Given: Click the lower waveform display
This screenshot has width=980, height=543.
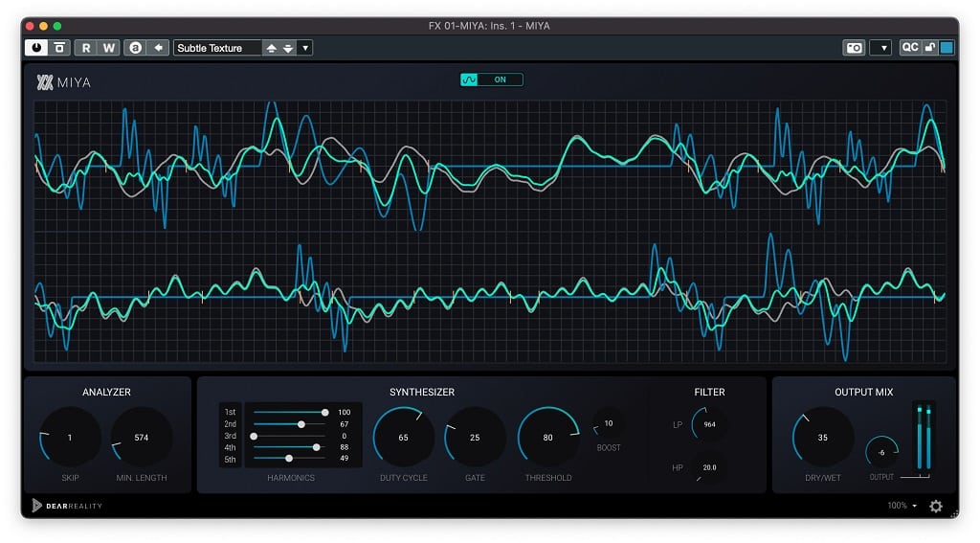Looking at the screenshot, I should point(490,297).
